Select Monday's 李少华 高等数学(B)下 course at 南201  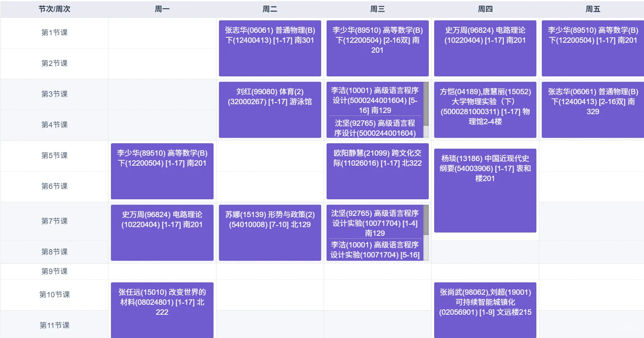tap(162, 171)
